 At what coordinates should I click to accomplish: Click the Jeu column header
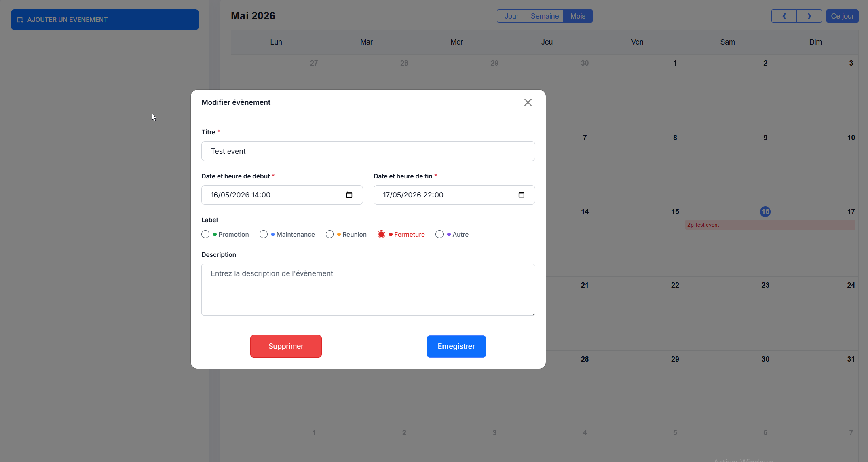[x=547, y=42]
